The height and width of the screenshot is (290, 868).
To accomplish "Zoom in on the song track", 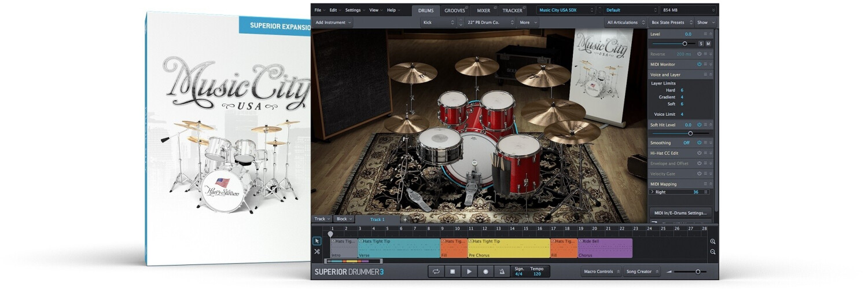I will pyautogui.click(x=712, y=241).
